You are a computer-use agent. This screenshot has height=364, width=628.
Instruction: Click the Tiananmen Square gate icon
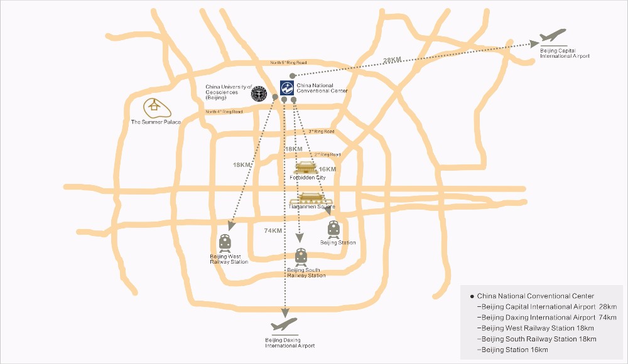click(310, 198)
